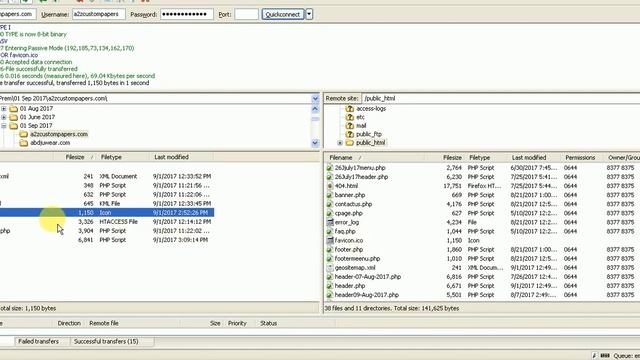The width and height of the screenshot is (640, 360).
Task: Click the public_html folder icon in remote tree
Action: (x=349, y=143)
